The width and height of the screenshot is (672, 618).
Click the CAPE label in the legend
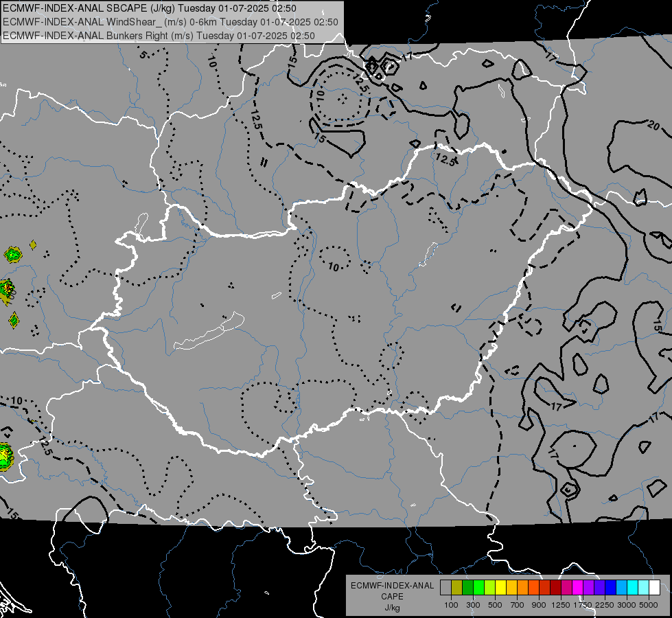click(x=392, y=597)
